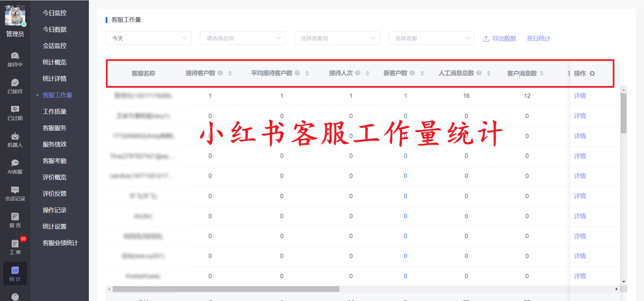Click the blue 新客户数 value 1 in first row
Image resolution: width=644 pixels, height=301 pixels.
coord(406,96)
